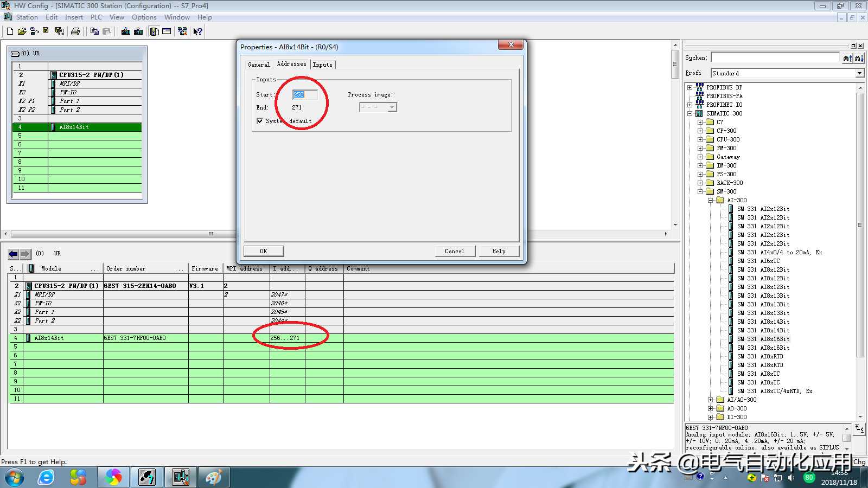Expand the PROFINET IO tree node

(x=690, y=105)
